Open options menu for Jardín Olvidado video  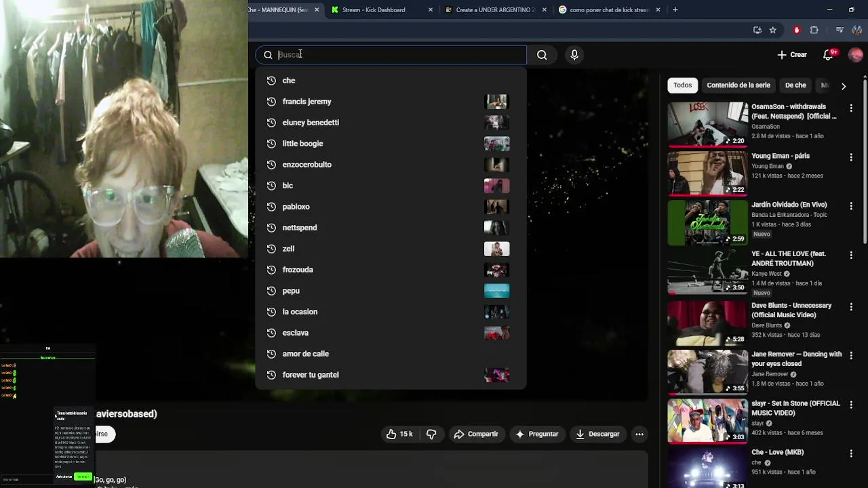[x=851, y=206]
